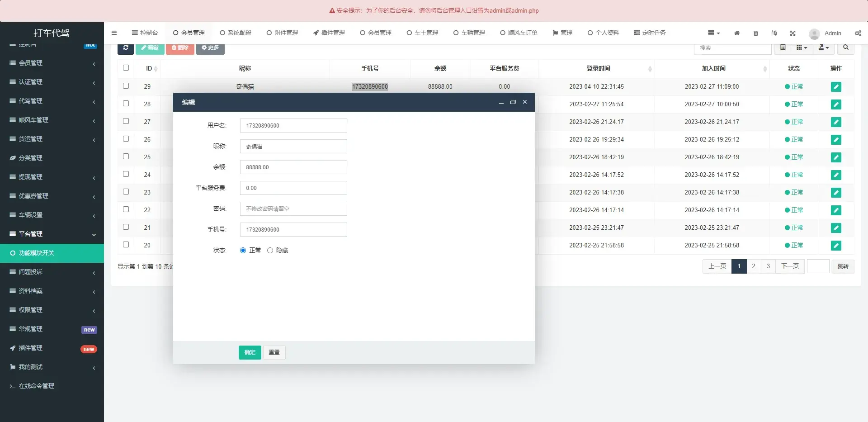Click the 密码 password input field
This screenshot has width=868, height=422.
point(293,209)
